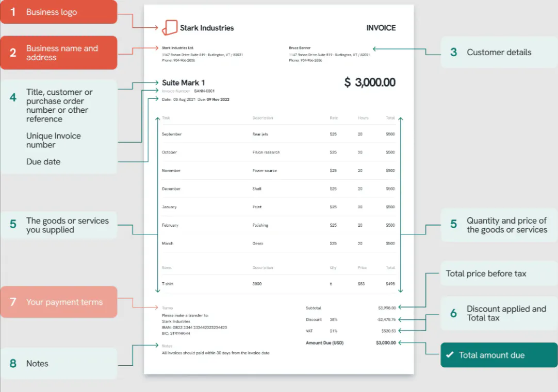
Task: Click the 'Terms' section heading
Action: (167, 308)
